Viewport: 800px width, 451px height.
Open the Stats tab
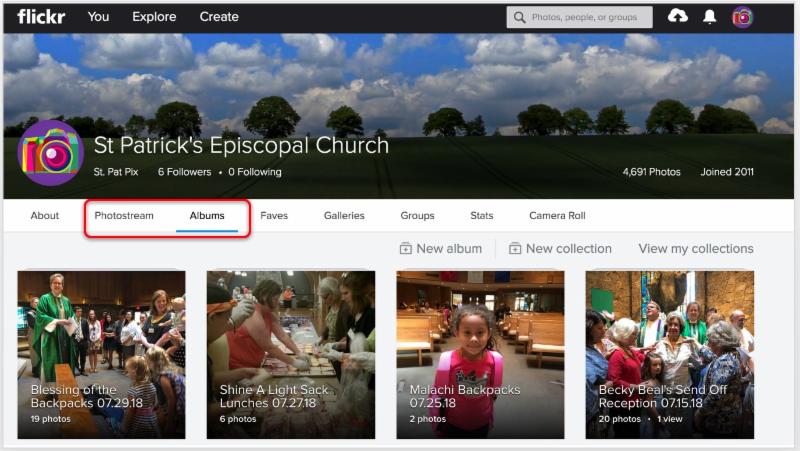[x=482, y=215]
